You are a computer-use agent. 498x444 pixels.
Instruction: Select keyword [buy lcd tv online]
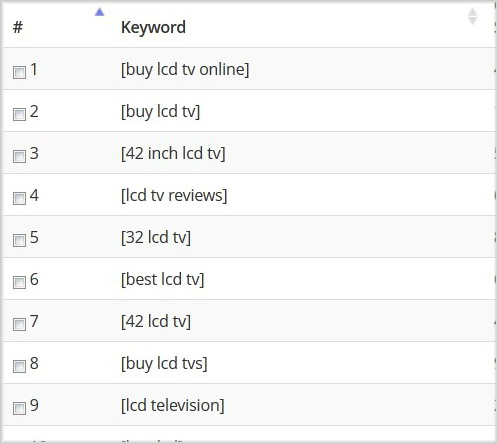[x=185, y=70]
